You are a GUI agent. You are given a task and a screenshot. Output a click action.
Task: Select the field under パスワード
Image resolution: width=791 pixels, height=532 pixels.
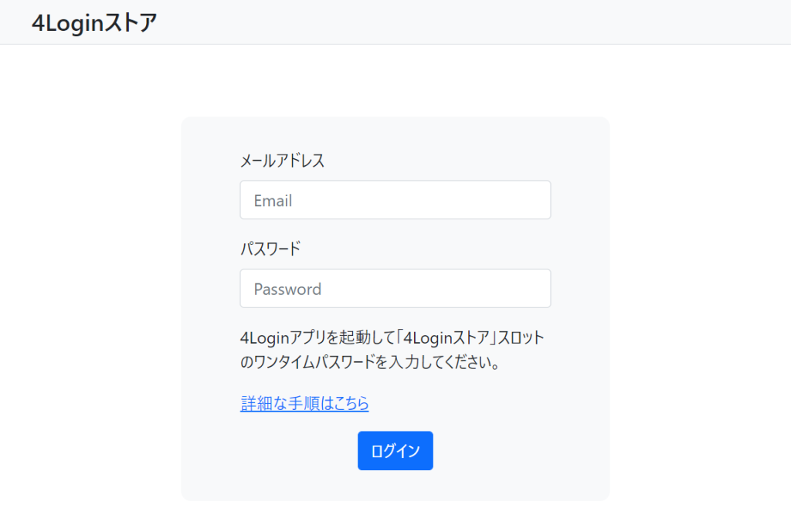coord(395,289)
